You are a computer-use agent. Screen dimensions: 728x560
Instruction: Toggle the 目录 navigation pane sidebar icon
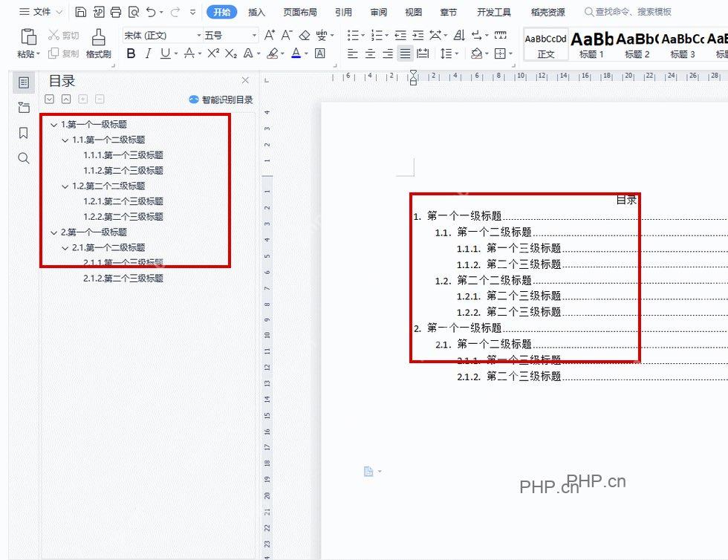(23, 82)
